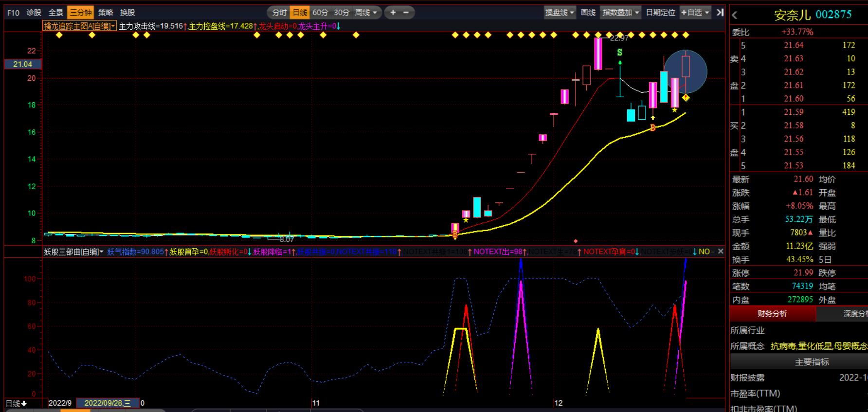The width and height of the screenshot is (868, 412).
Task: Click the green S sell signal marker
Action: [619, 52]
